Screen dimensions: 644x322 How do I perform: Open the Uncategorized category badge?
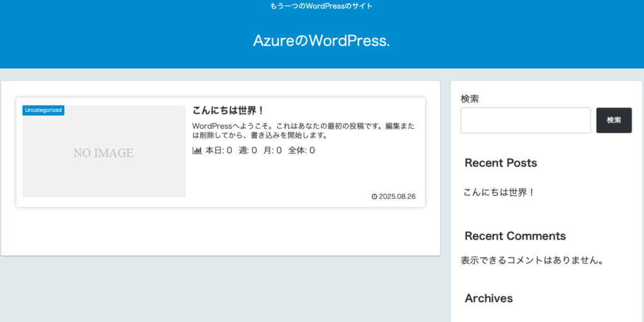tap(43, 110)
